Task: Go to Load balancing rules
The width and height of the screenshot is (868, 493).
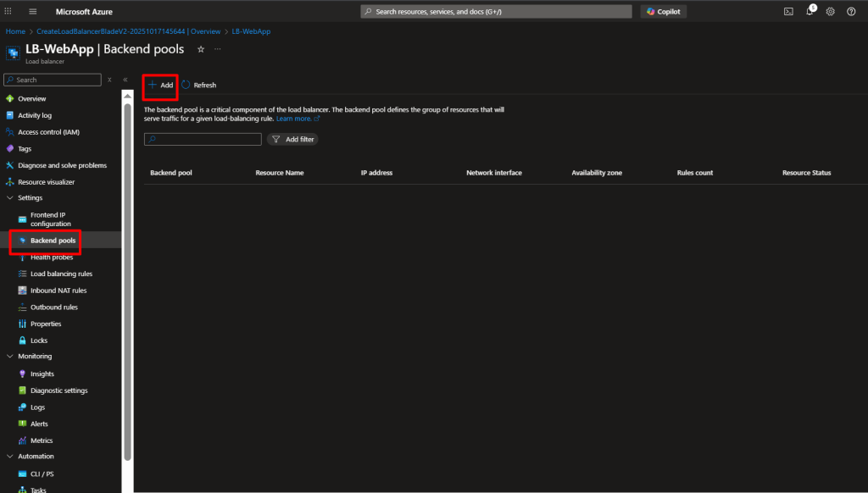Action: point(61,274)
